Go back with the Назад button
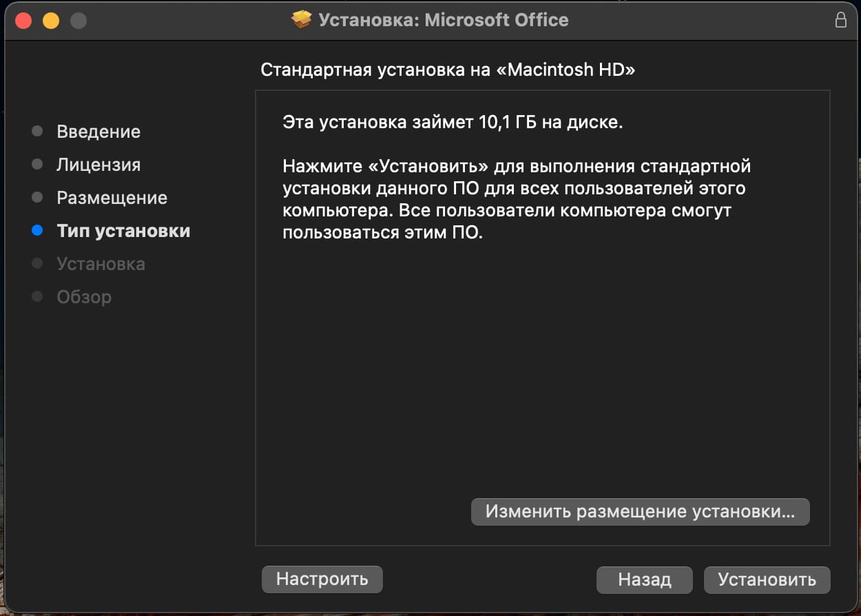The width and height of the screenshot is (861, 616). (644, 580)
